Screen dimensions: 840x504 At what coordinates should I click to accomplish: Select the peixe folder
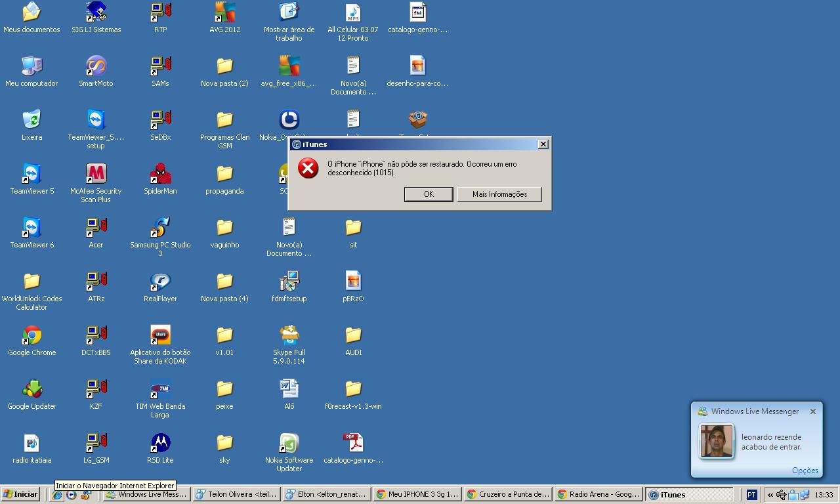(224, 388)
